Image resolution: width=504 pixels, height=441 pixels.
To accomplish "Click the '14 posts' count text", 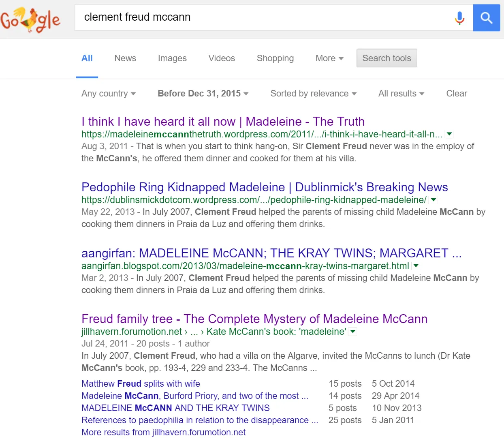I will click(x=345, y=396).
